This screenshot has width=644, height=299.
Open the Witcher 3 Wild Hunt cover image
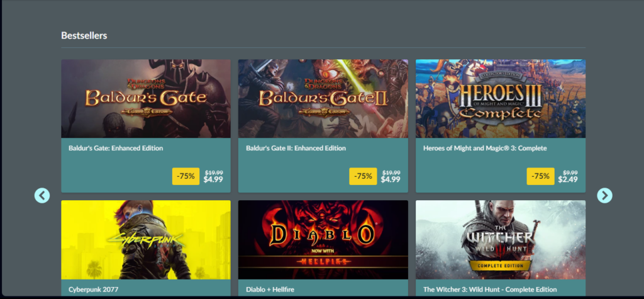pyautogui.click(x=501, y=240)
